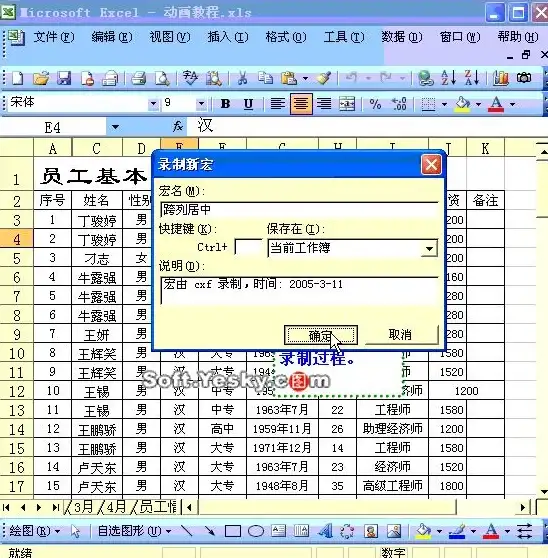Open the 文件 menu

tap(54, 37)
